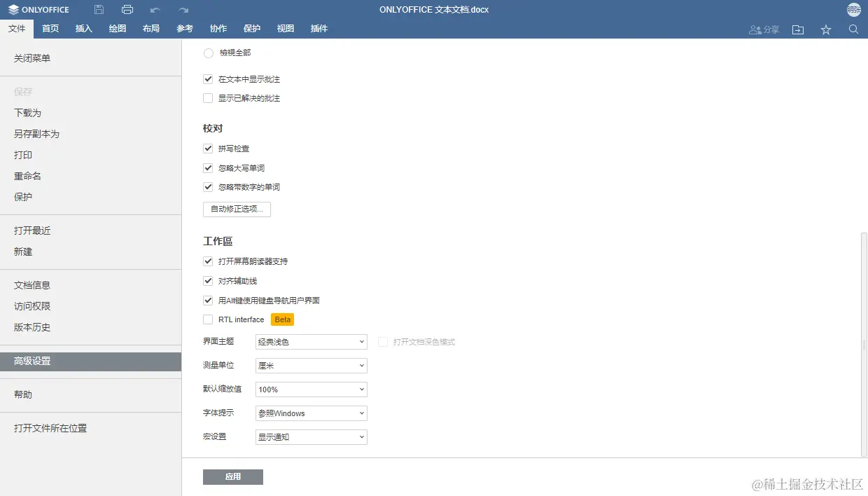Switch to the 插件 tab

click(x=319, y=29)
